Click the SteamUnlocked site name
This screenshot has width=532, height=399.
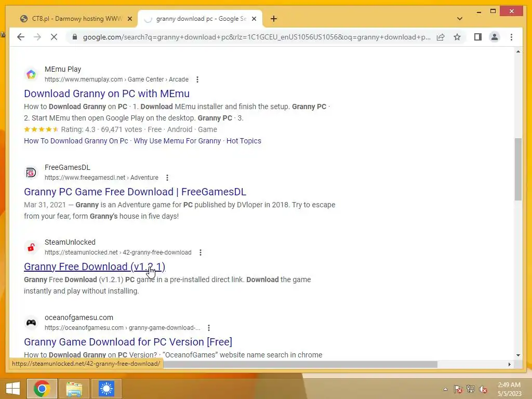70,242
